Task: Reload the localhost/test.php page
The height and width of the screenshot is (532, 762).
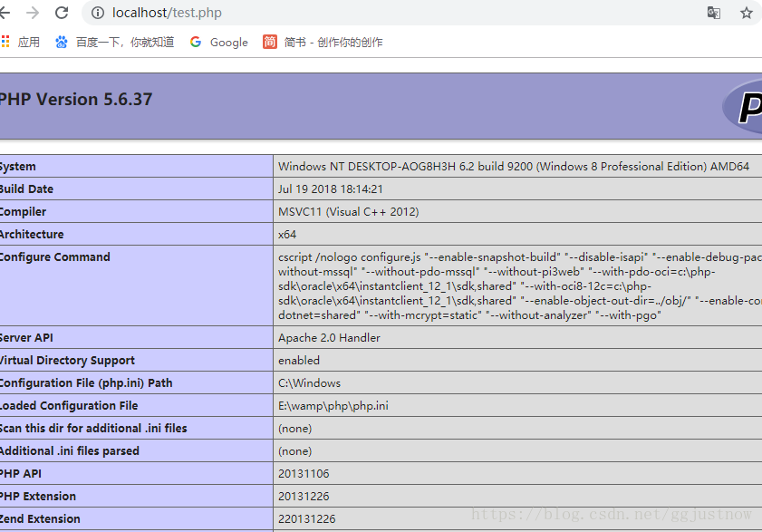Action: (x=62, y=13)
